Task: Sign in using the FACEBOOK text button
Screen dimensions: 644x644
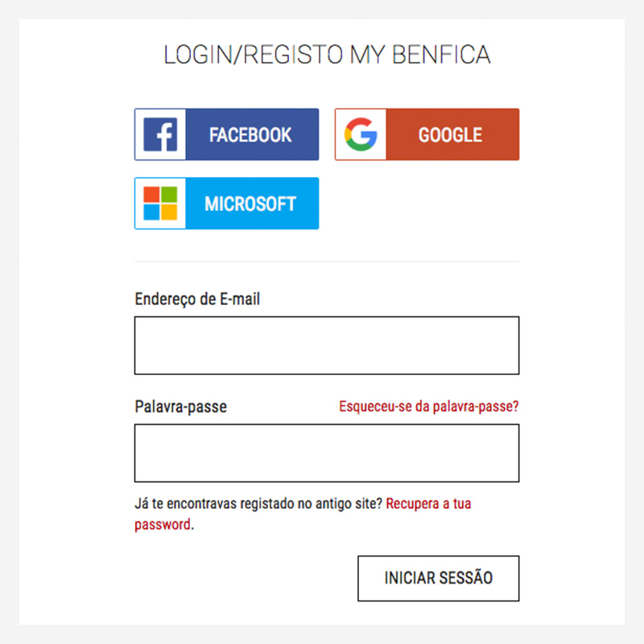Action: [x=250, y=134]
